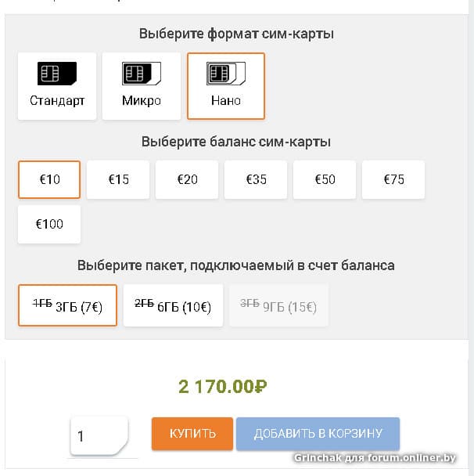
Task: Select the 9ГБ (15€) data package
Action: tap(278, 305)
